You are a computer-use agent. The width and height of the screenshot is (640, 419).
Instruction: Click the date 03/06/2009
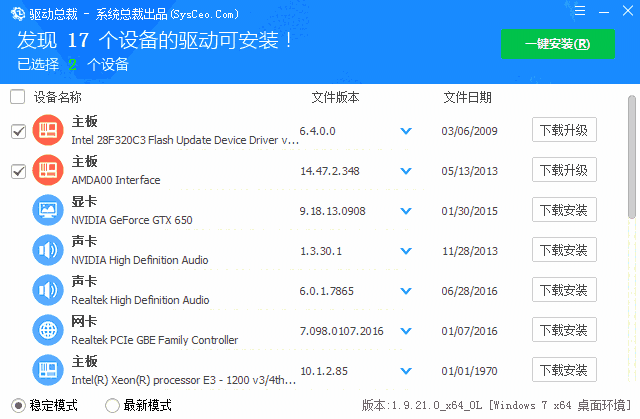tap(469, 131)
